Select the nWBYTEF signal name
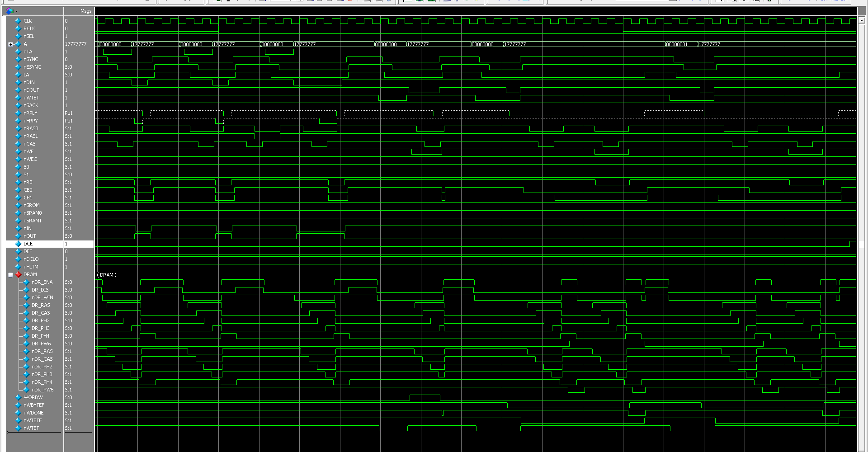Screen dimensions: 868x452 click(x=34, y=405)
